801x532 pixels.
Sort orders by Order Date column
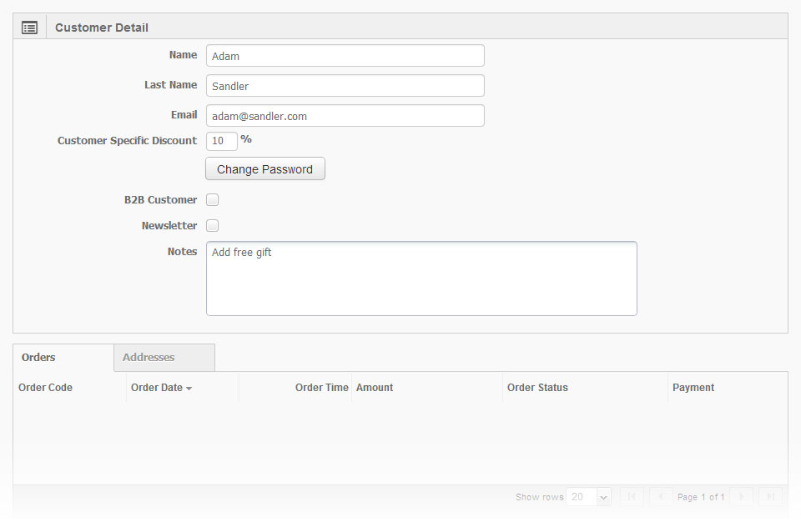[156, 388]
